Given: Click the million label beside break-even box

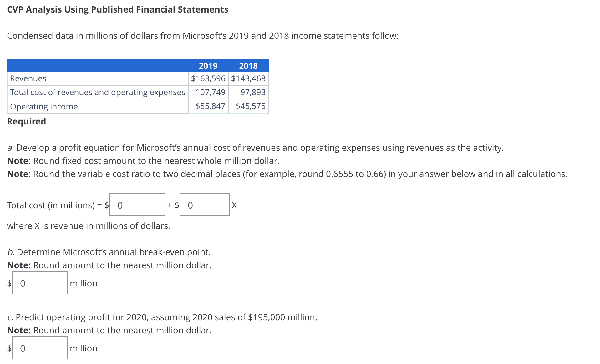Looking at the screenshot, I should coord(83,283).
